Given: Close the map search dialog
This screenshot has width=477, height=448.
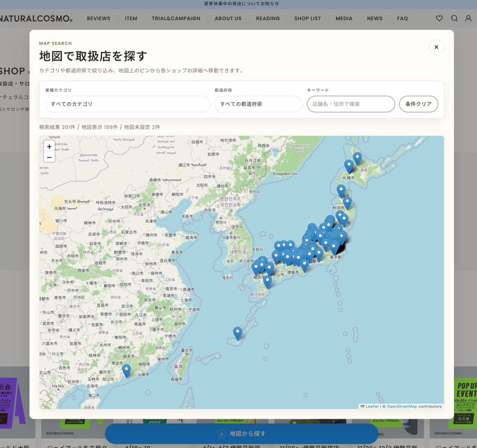Looking at the screenshot, I should coord(436,47).
